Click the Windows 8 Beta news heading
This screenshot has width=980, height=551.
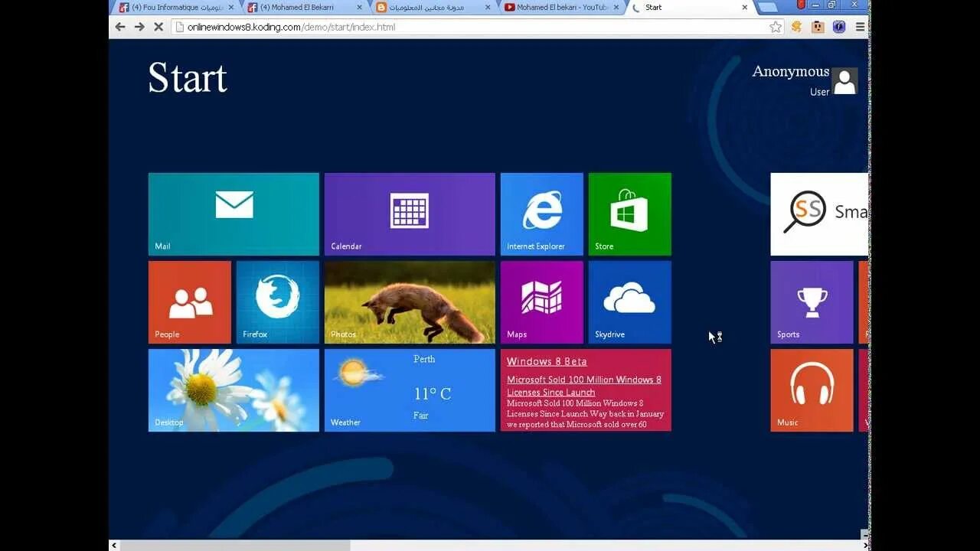tap(547, 361)
